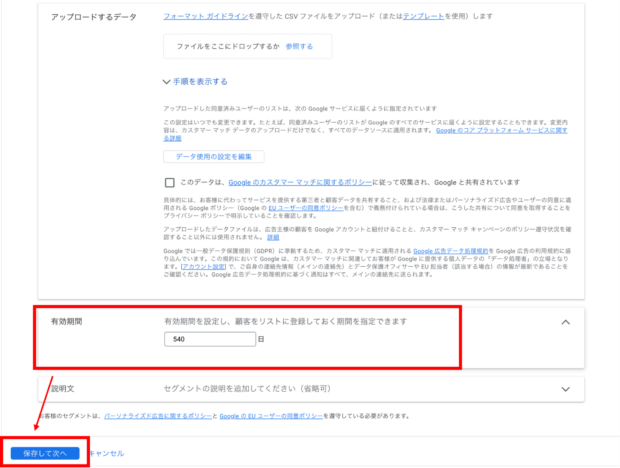Image resolution: width=620 pixels, height=468 pixels.
Task: Click the 説明文 section label
Action: [x=62, y=389]
